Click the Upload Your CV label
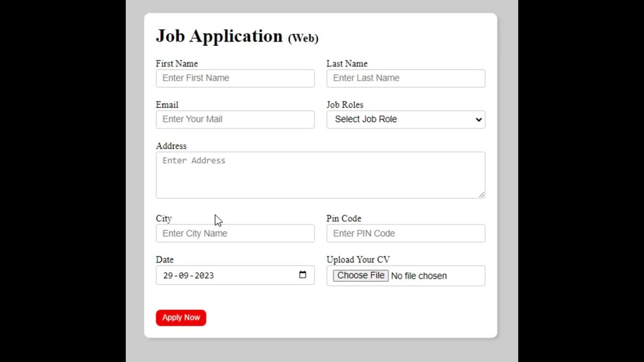This screenshot has width=644, height=362. (x=358, y=260)
